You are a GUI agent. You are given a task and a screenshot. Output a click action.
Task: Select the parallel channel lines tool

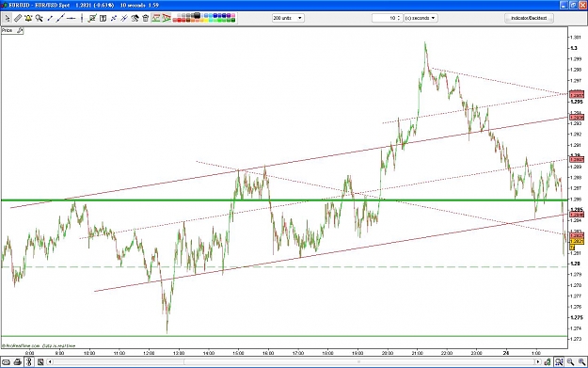point(124,18)
